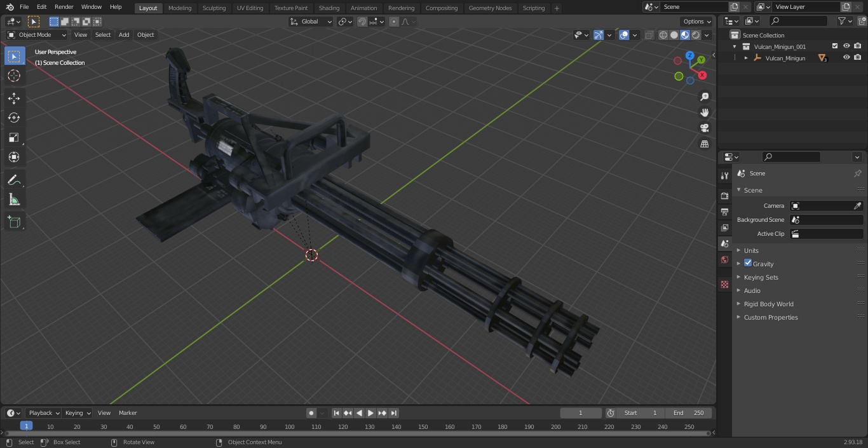Jump to previous keyframe
Viewport: 868px width, 448px height.
coord(348,413)
